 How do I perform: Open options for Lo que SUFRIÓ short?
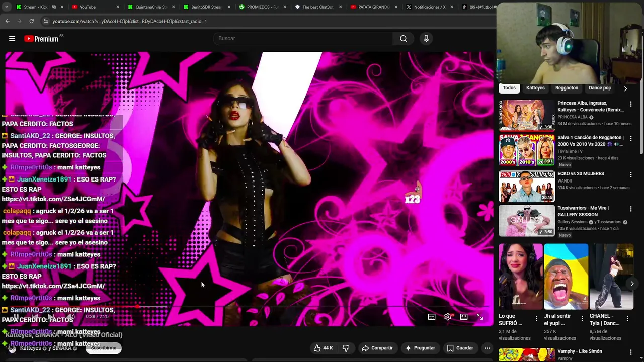tap(536, 319)
